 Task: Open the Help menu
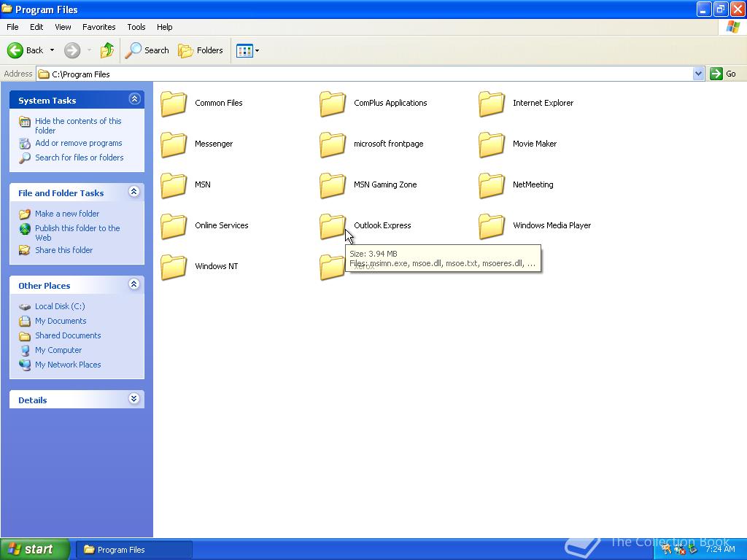[164, 27]
